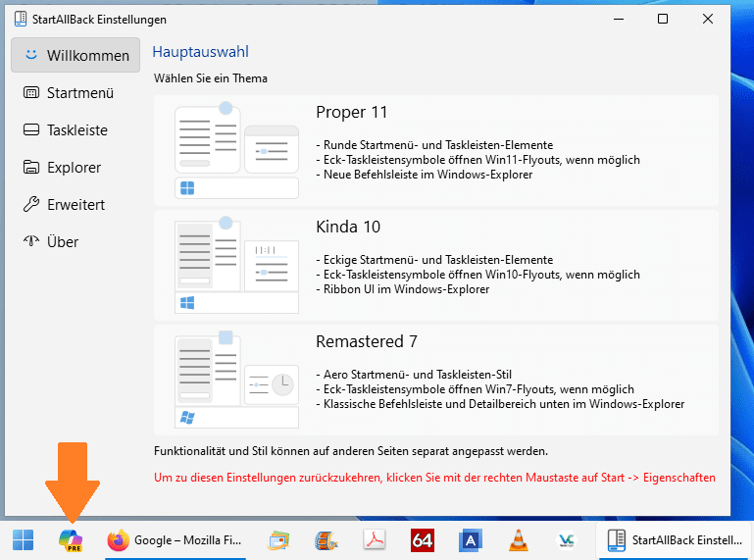Image resolution: width=754 pixels, height=560 pixels.
Task: Maximize the StartAllBack Einstellungen window
Action: click(663, 19)
